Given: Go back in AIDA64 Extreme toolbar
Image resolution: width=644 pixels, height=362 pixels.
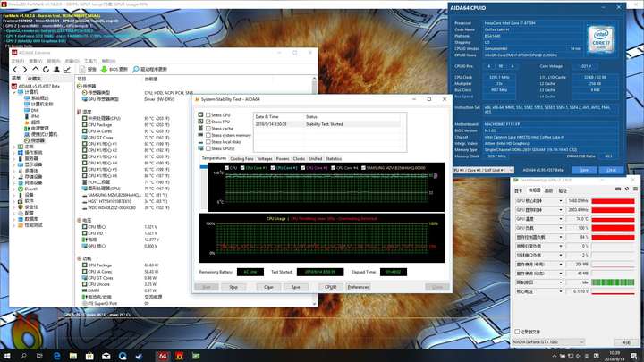Looking at the screenshot, I should coord(15,70).
